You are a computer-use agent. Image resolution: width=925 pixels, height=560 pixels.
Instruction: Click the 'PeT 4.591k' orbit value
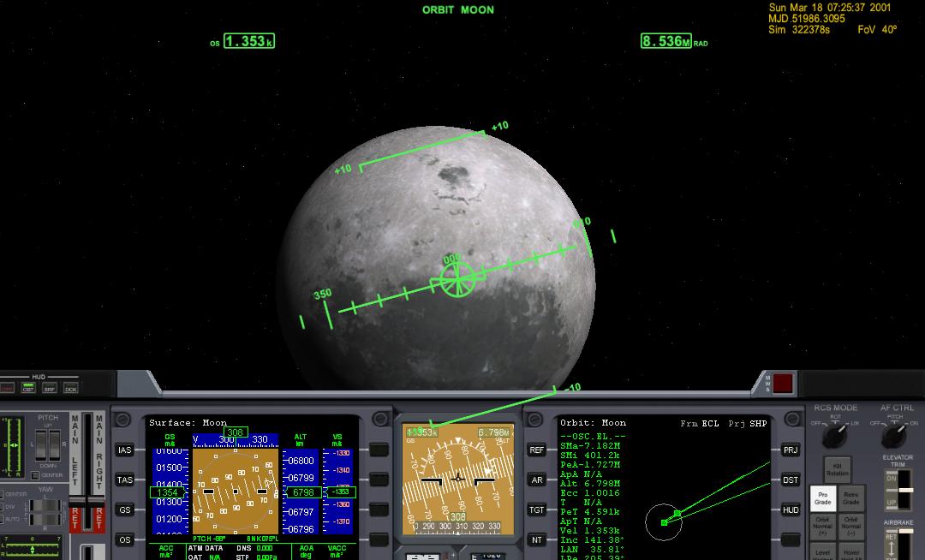pyautogui.click(x=590, y=512)
